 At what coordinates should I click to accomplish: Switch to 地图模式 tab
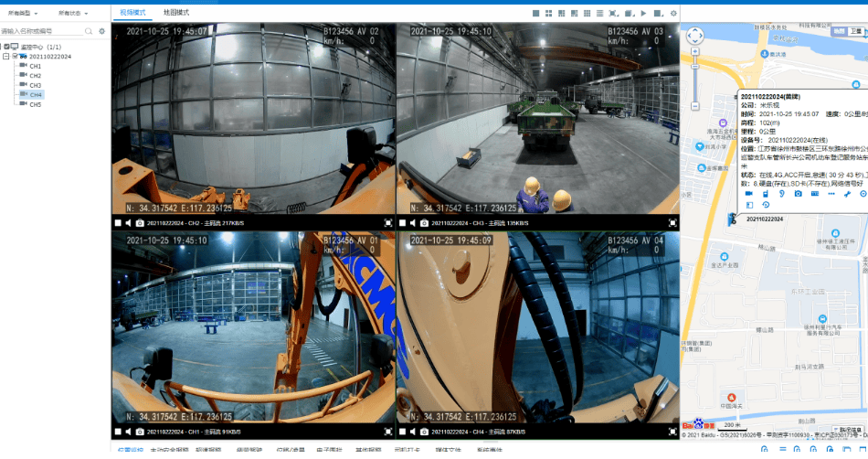coord(176,13)
